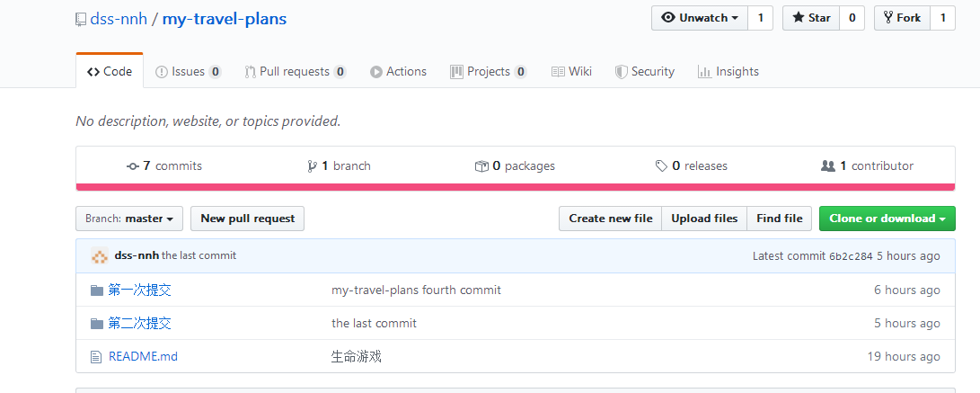Image resolution: width=980 pixels, height=393 pixels.
Task: Click the dss-nnh avatar icon
Action: point(100,256)
